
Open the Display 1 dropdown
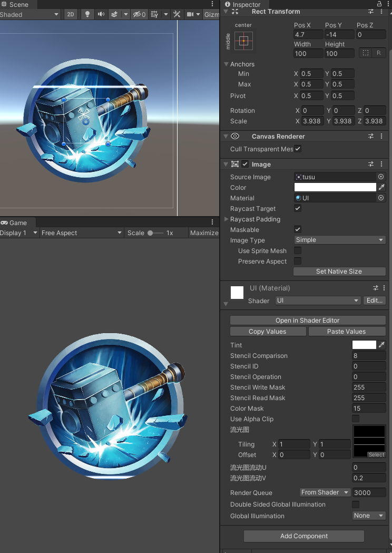(x=18, y=233)
